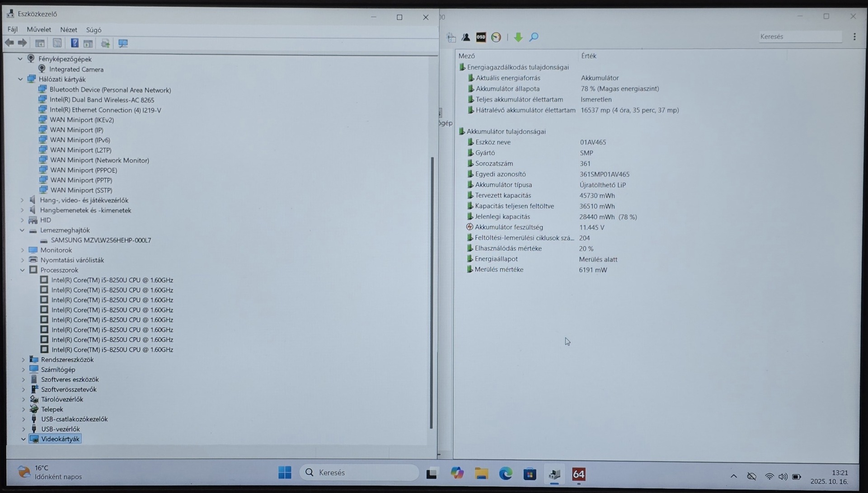Click the scan for hardware changes icon
Image resolution: width=868 pixels, height=493 pixels.
point(123,43)
